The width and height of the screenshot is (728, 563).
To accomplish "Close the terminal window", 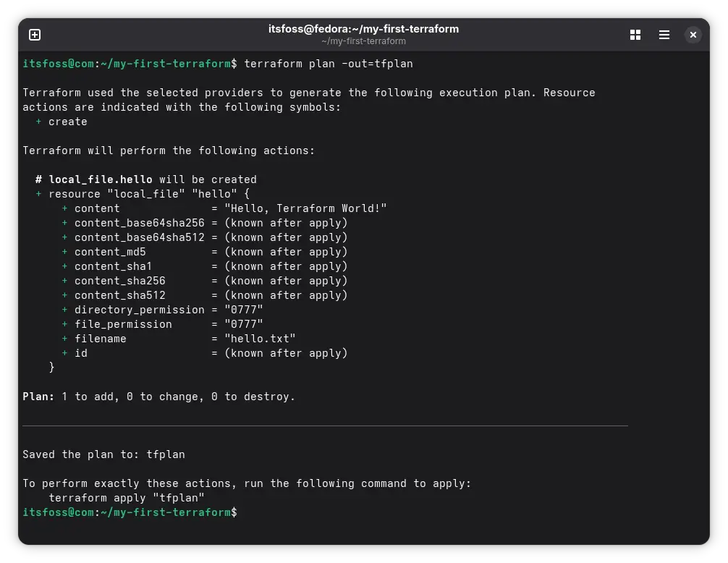I will tap(693, 34).
